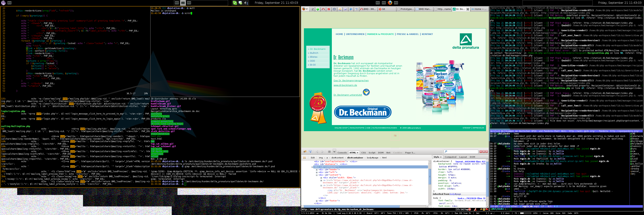
Task: Click Firebug HTML panel vertical scrollbar
Action: click(430, 183)
